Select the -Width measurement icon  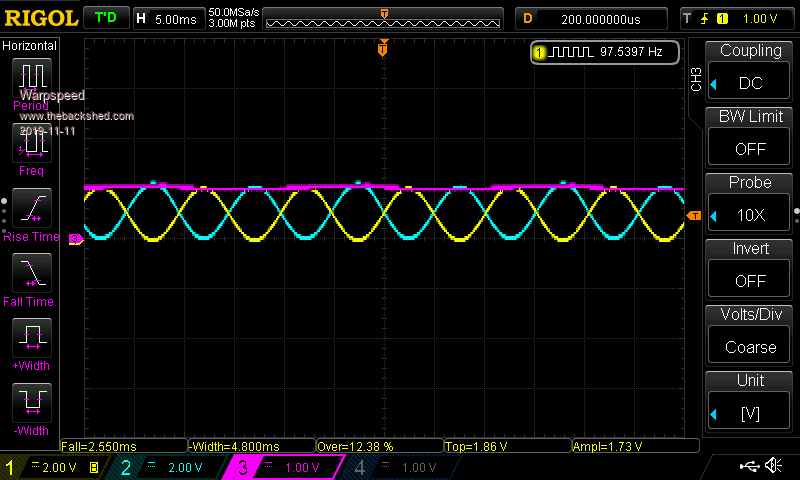(32, 402)
